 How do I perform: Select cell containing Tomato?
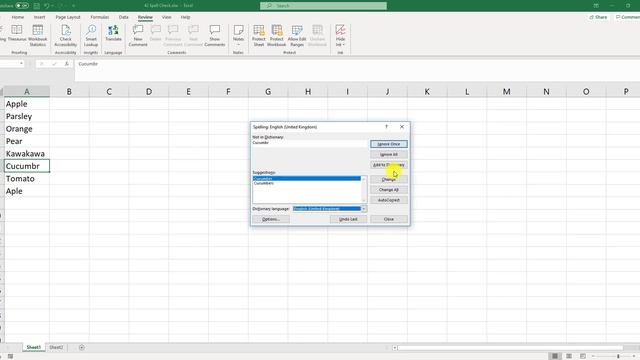tap(27, 179)
